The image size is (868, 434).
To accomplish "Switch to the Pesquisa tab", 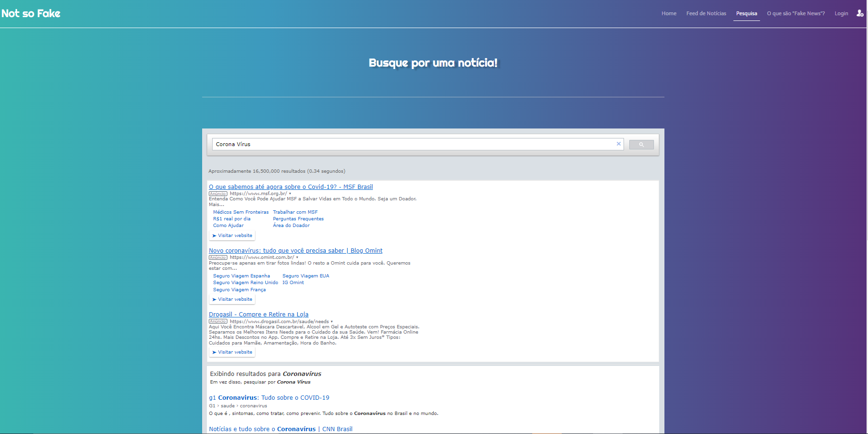I will point(746,13).
